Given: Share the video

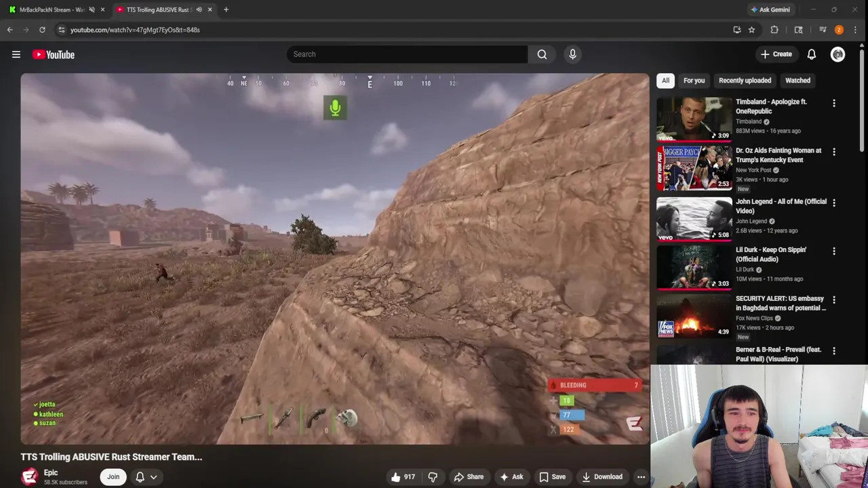Looking at the screenshot, I should point(469,476).
